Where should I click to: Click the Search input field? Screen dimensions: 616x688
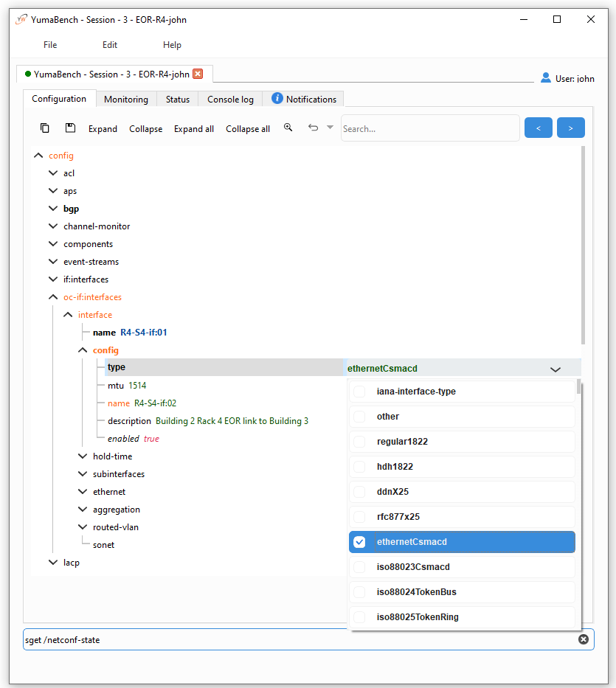[430, 128]
